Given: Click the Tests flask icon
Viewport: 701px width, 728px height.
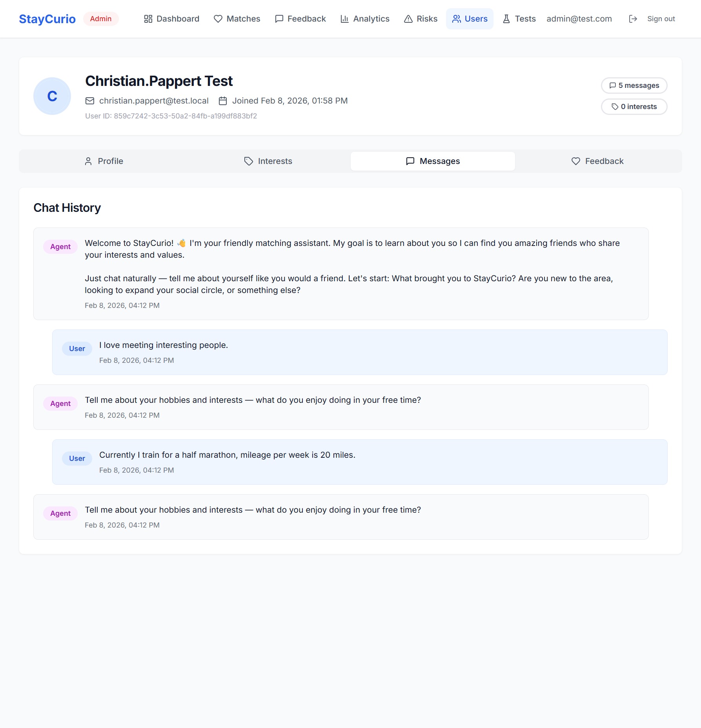Looking at the screenshot, I should tap(506, 19).
